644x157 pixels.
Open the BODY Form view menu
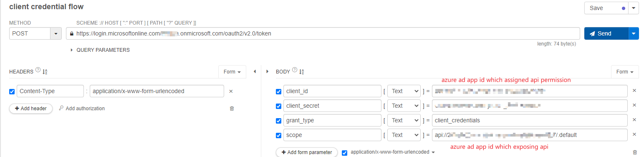625,72
